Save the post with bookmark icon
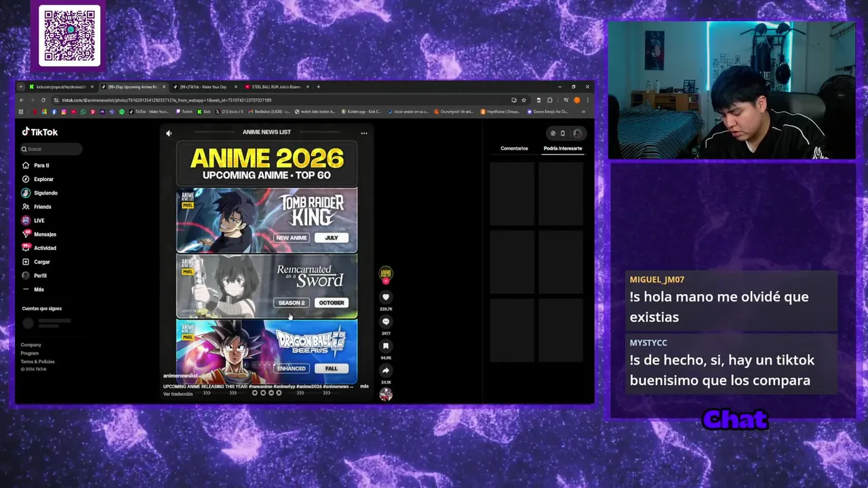The height and width of the screenshot is (488, 868). pos(386,346)
